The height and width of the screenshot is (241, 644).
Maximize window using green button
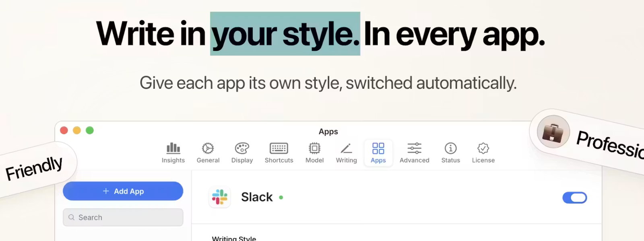90,130
